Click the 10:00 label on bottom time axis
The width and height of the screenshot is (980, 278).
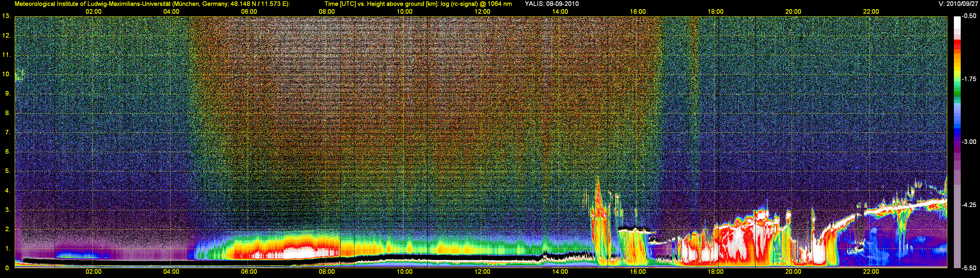(404, 272)
